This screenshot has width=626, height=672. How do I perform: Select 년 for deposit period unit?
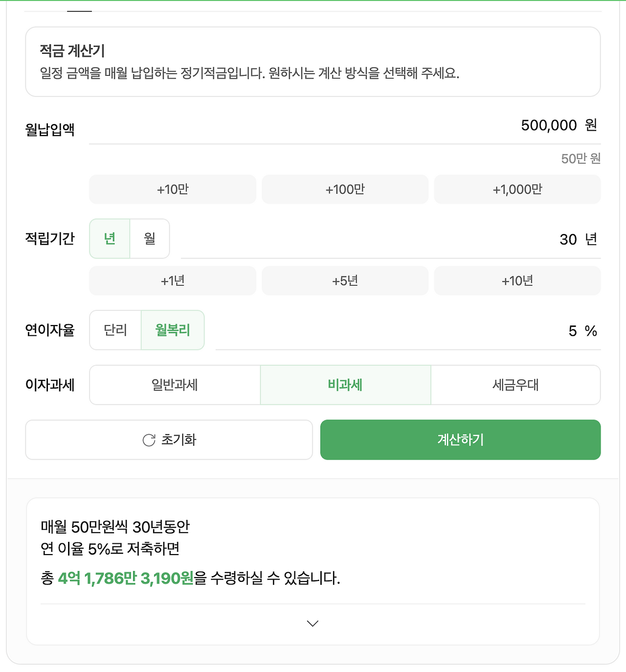[x=110, y=239]
